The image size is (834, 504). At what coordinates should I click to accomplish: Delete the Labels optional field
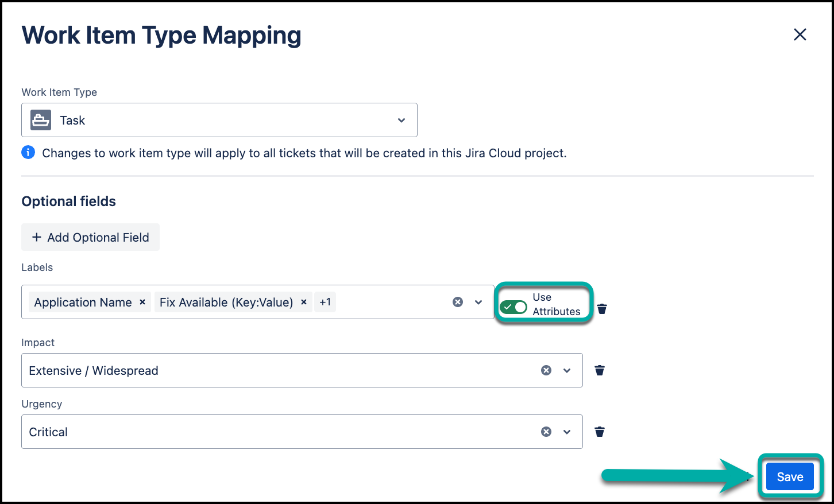tap(601, 309)
